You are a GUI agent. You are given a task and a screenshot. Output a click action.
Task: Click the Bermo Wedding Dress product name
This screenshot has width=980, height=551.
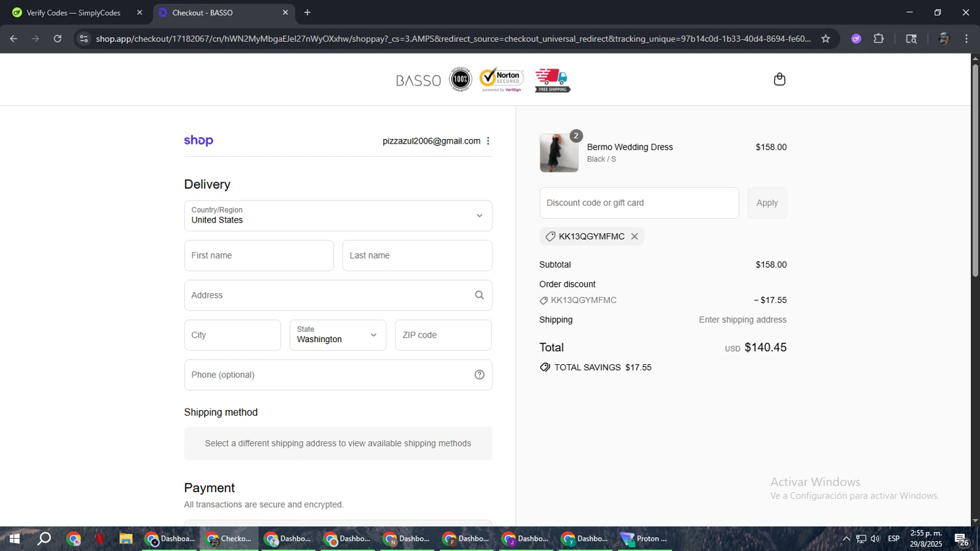[630, 147]
